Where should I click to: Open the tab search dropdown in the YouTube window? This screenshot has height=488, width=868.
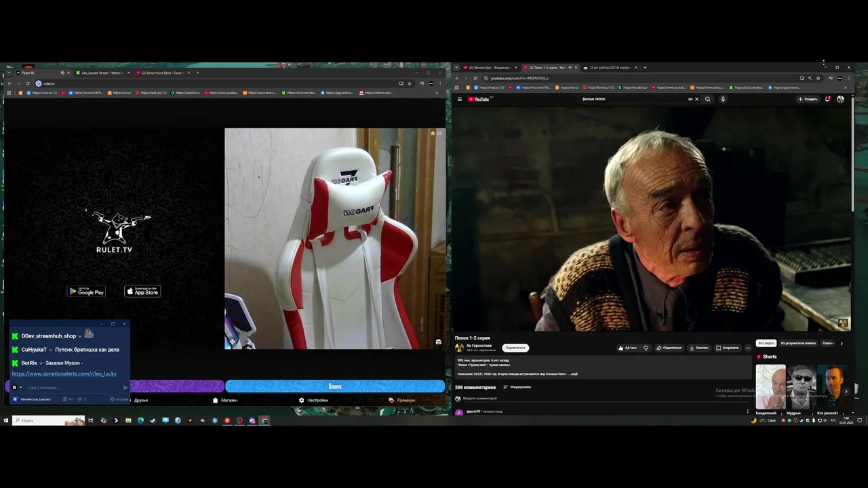[456, 67]
